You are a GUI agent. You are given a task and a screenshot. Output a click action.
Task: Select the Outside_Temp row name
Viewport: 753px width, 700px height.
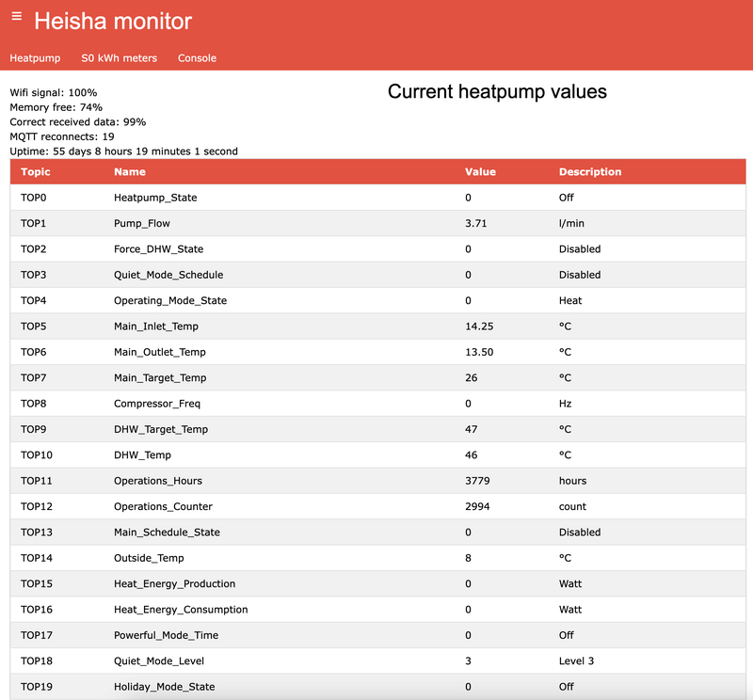(149, 558)
